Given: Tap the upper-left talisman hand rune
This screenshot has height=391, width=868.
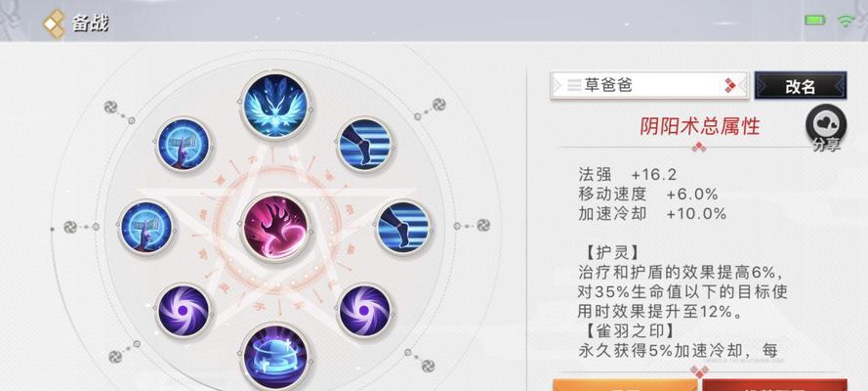Looking at the screenshot, I should (183, 144).
